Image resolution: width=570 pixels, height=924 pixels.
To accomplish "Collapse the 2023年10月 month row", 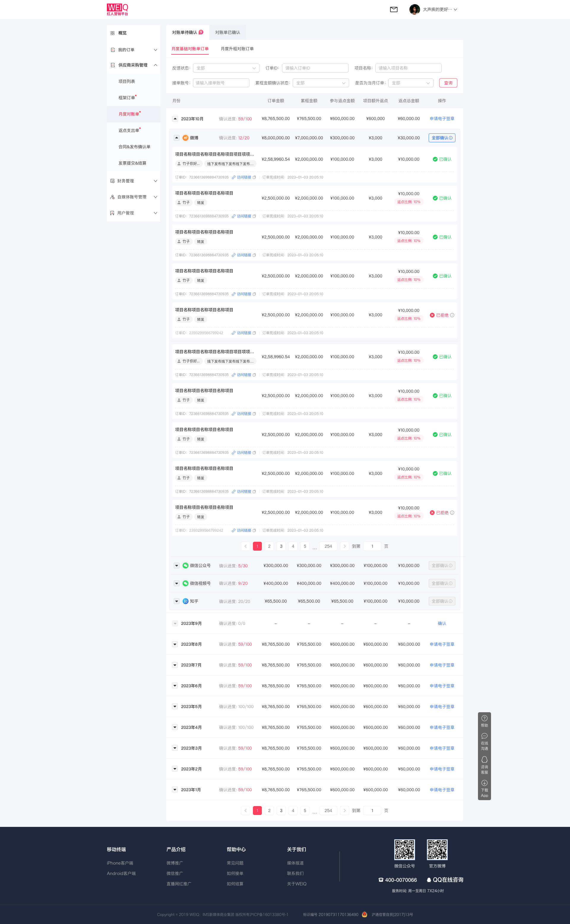I will (175, 119).
